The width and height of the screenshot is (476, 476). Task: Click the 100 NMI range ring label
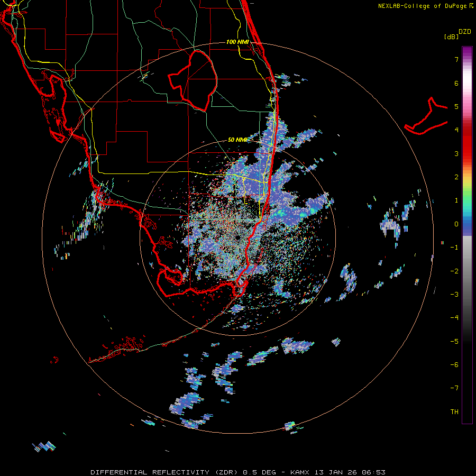[237, 42]
